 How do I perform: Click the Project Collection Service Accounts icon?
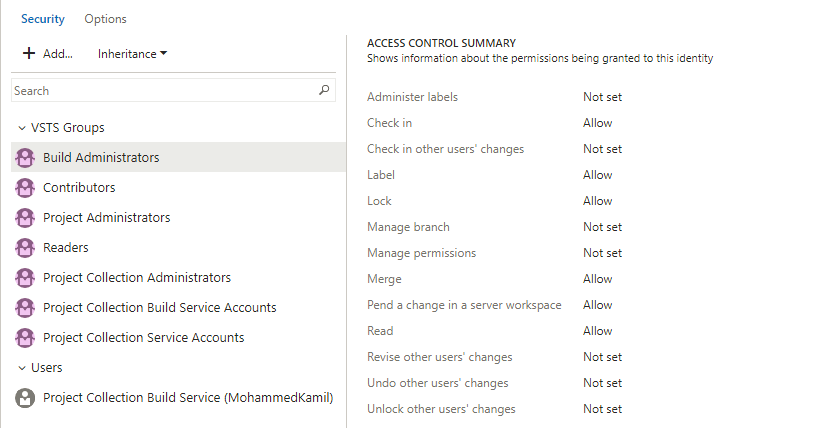[x=25, y=338]
